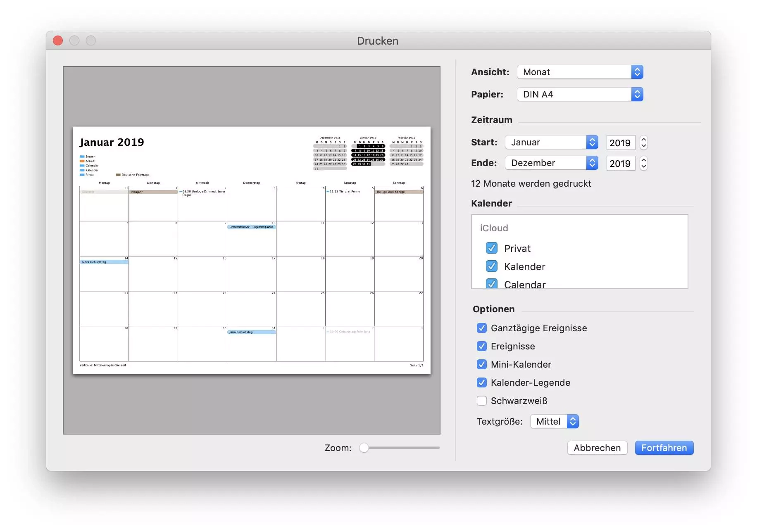Click the Heilige Drei Könige event
Screen dimensions: 757x532
pos(399,192)
